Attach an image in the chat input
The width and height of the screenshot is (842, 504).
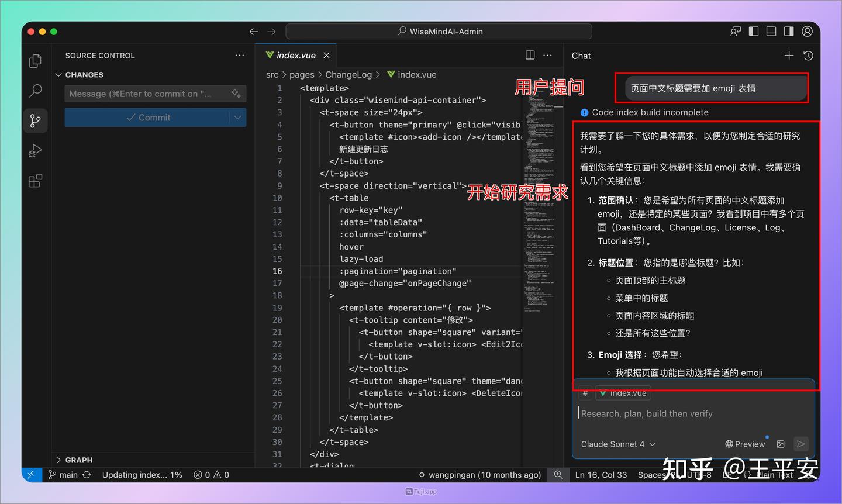tap(781, 444)
